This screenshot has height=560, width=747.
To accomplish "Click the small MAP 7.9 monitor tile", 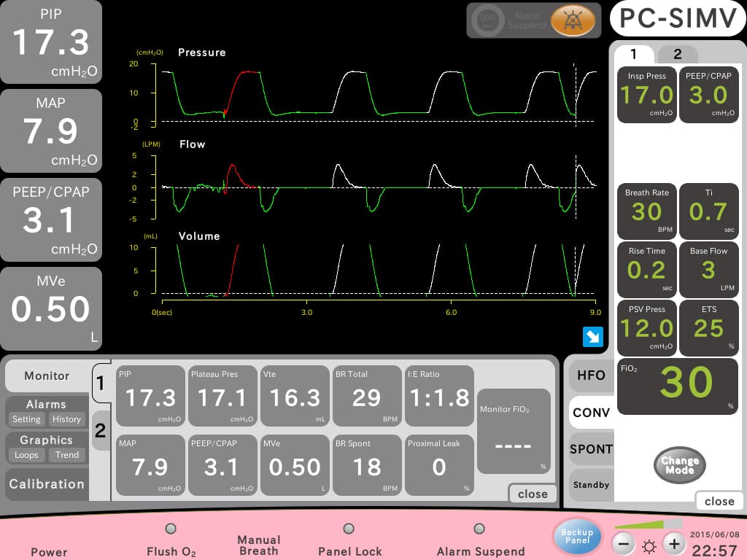I will (150, 465).
